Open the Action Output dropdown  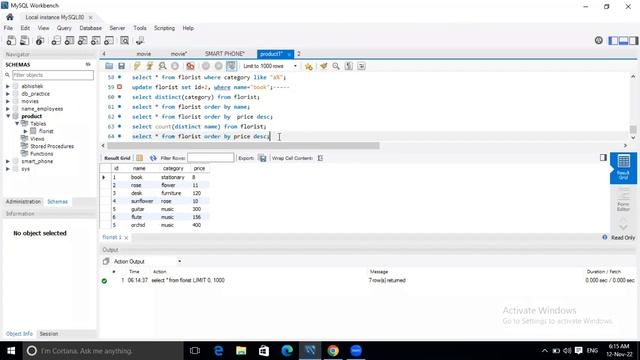tap(147, 261)
